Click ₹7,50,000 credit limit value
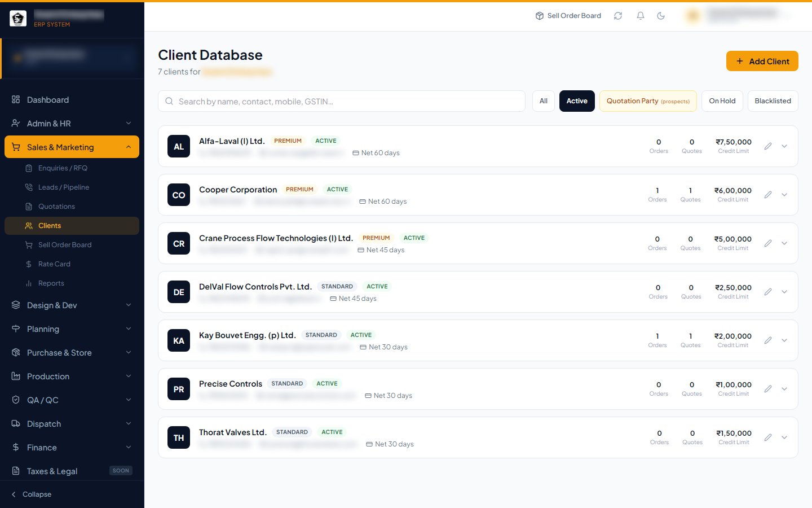 click(734, 142)
